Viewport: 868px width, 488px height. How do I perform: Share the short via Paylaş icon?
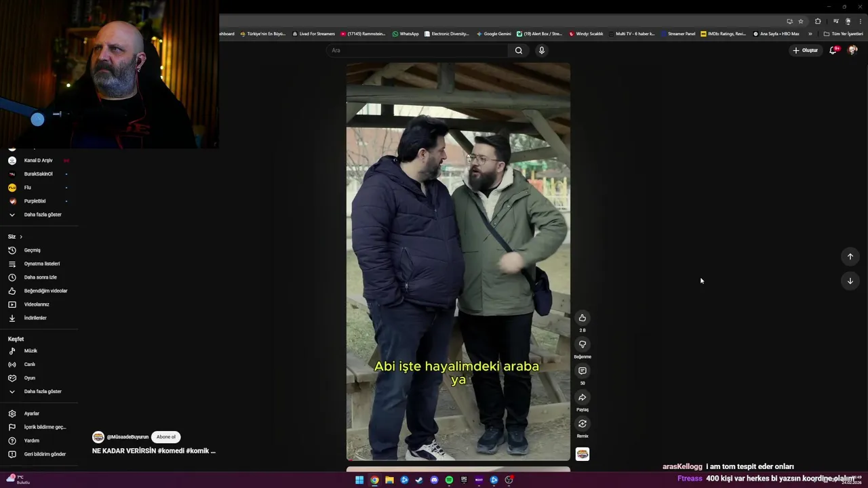click(x=582, y=397)
